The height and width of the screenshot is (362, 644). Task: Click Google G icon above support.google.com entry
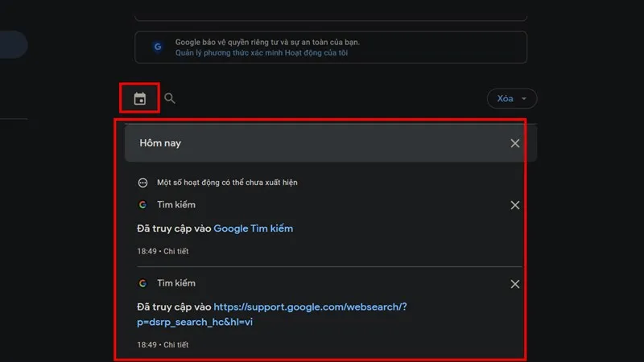pos(142,283)
